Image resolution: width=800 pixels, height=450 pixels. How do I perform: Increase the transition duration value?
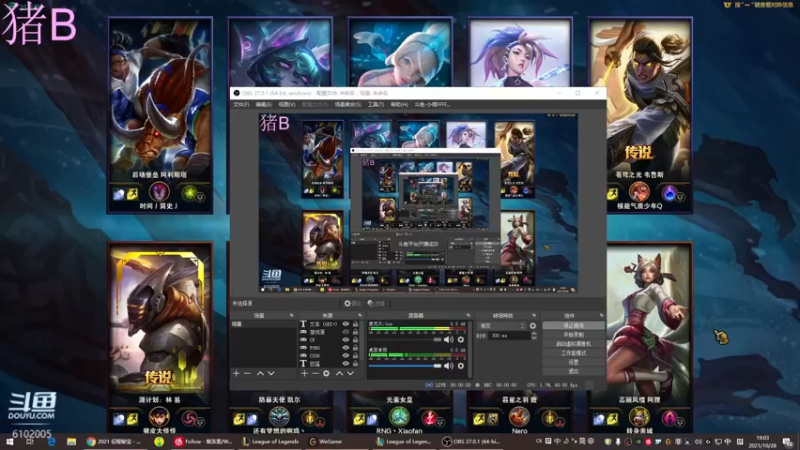534,334
